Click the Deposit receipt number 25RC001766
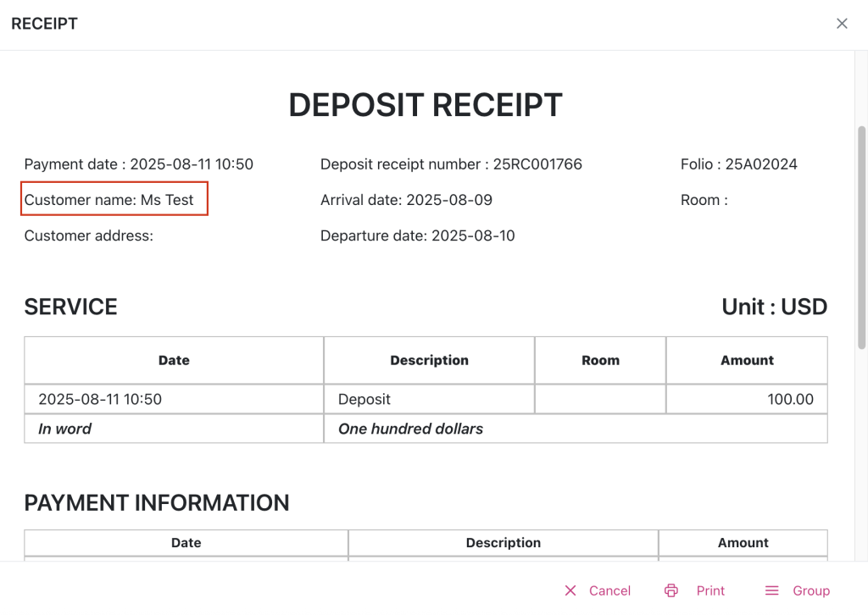This screenshot has height=615, width=868. (x=451, y=164)
